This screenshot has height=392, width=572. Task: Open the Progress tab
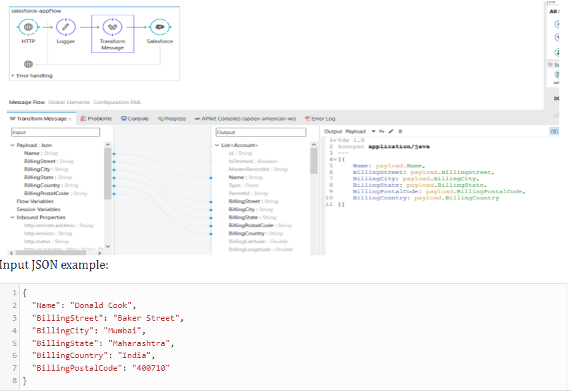pyautogui.click(x=172, y=119)
